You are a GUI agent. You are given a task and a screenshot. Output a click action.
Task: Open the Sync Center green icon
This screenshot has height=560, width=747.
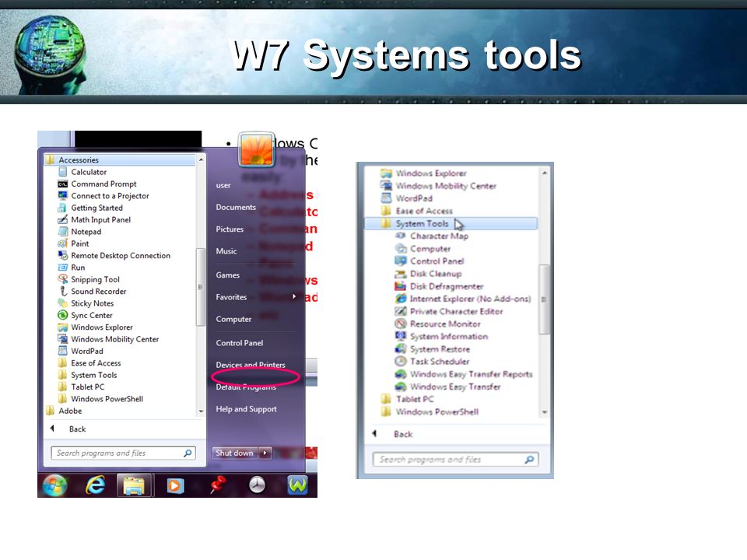click(x=62, y=315)
